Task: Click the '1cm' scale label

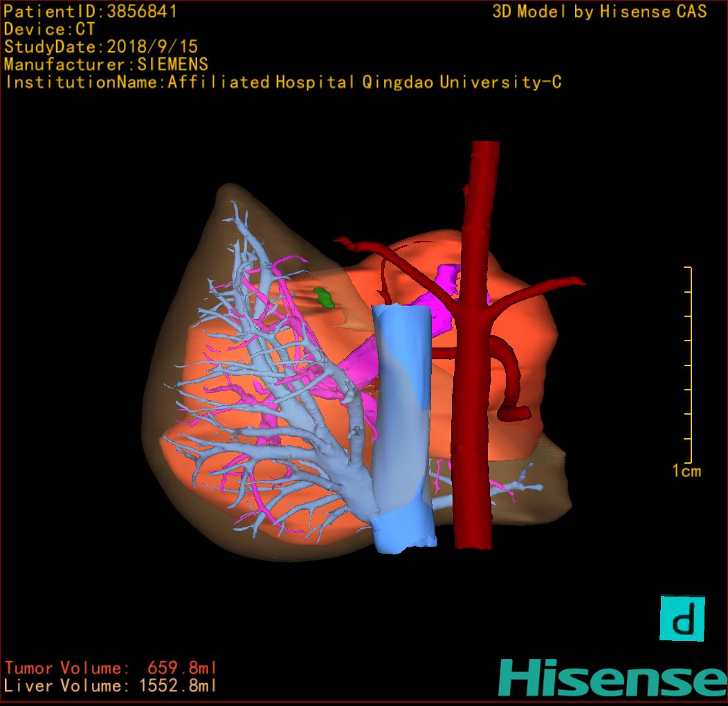Action: 686,471
